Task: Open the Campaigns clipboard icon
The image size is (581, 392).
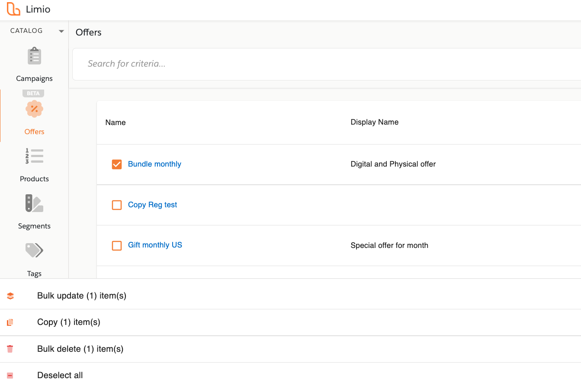Action: point(34,56)
